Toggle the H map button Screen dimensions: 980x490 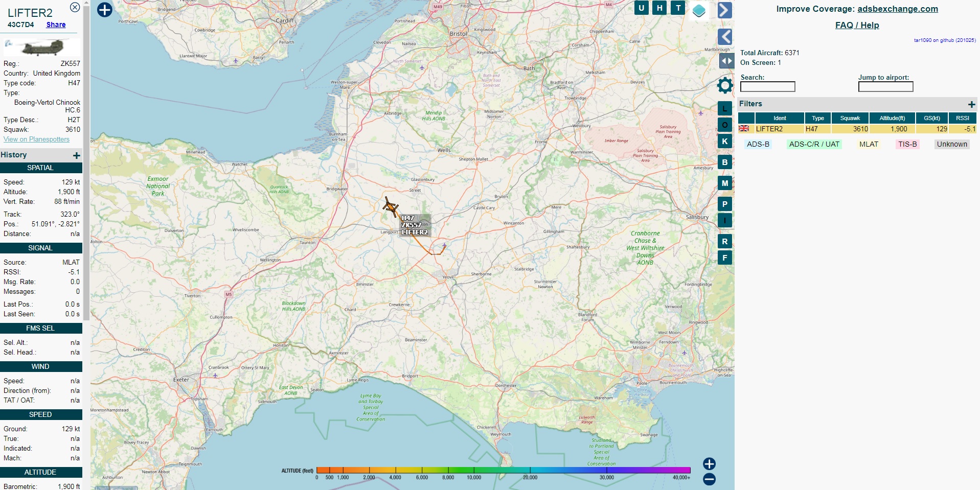tap(659, 8)
